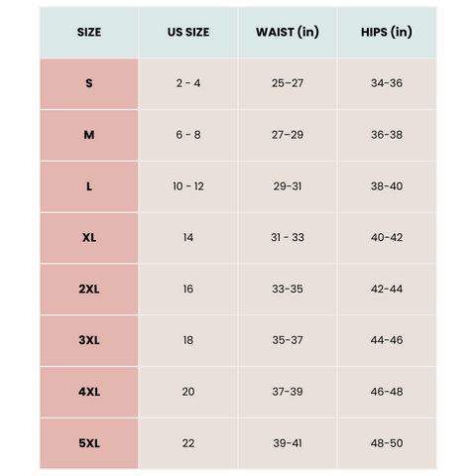Image resolution: width=476 pixels, height=476 pixels.
Task: Select the M size row label
Action: tap(89, 135)
